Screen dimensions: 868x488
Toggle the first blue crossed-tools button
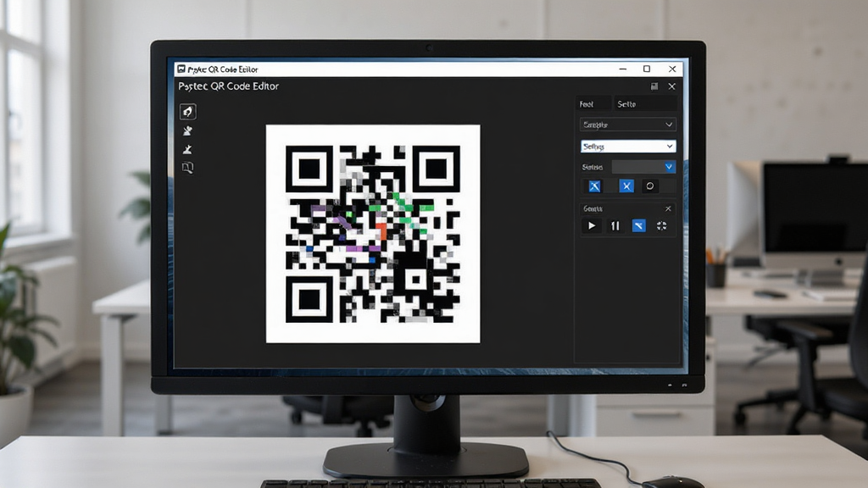(x=594, y=186)
